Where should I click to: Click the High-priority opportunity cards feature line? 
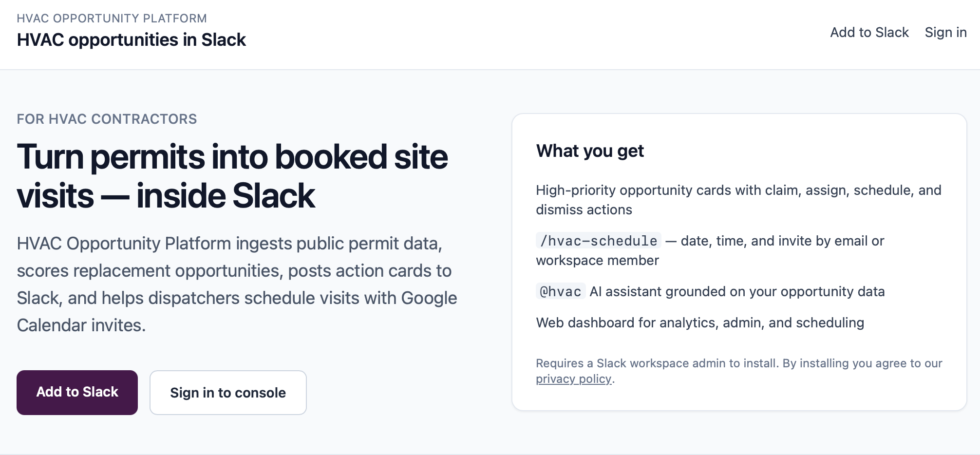click(x=738, y=200)
